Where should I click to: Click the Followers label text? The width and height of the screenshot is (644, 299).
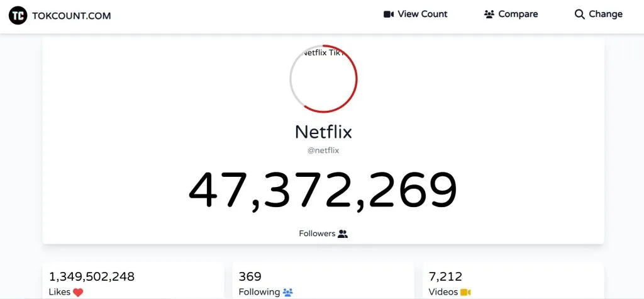click(317, 234)
